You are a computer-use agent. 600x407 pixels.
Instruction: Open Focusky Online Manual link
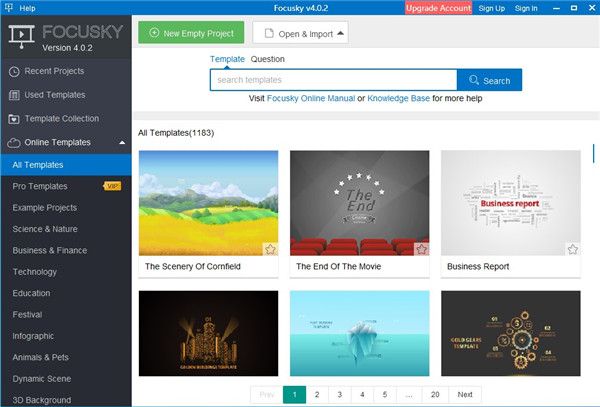[x=311, y=98]
